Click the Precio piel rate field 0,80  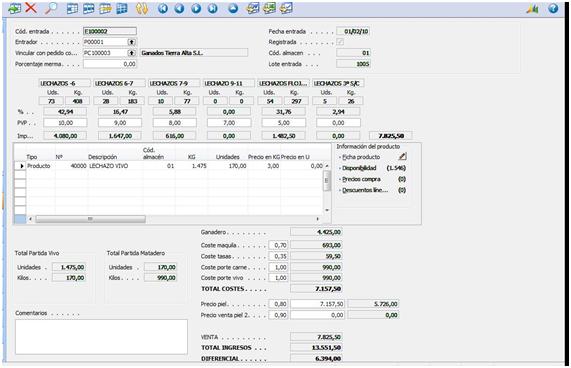[278, 304]
